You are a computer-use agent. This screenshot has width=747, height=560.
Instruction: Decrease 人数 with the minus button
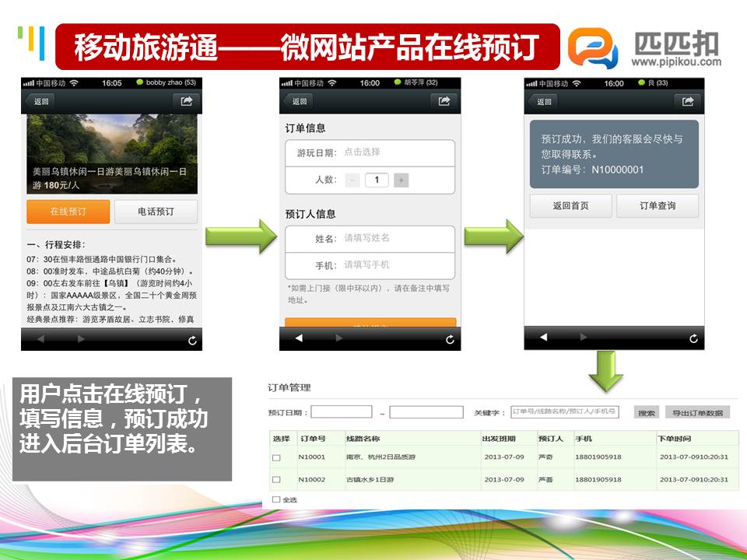click(x=352, y=180)
